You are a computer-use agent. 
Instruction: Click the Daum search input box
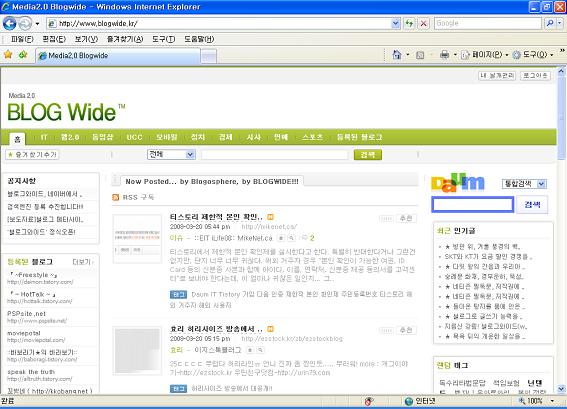click(x=473, y=205)
